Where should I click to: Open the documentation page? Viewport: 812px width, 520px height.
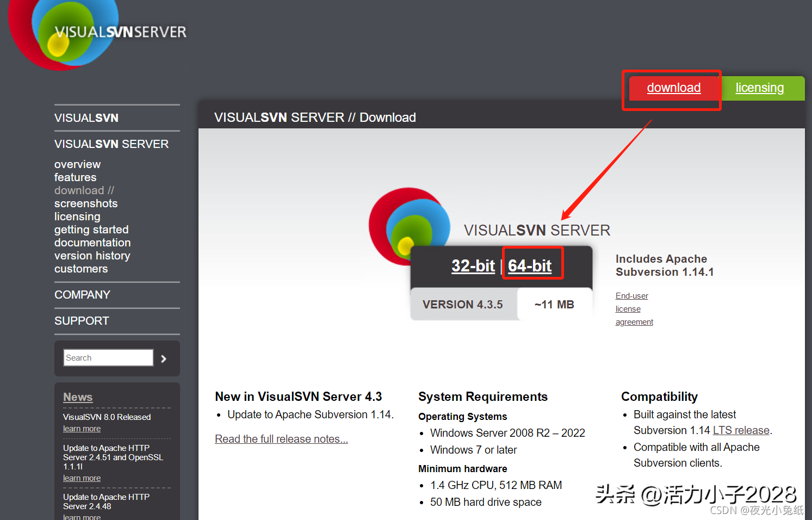[x=92, y=243]
